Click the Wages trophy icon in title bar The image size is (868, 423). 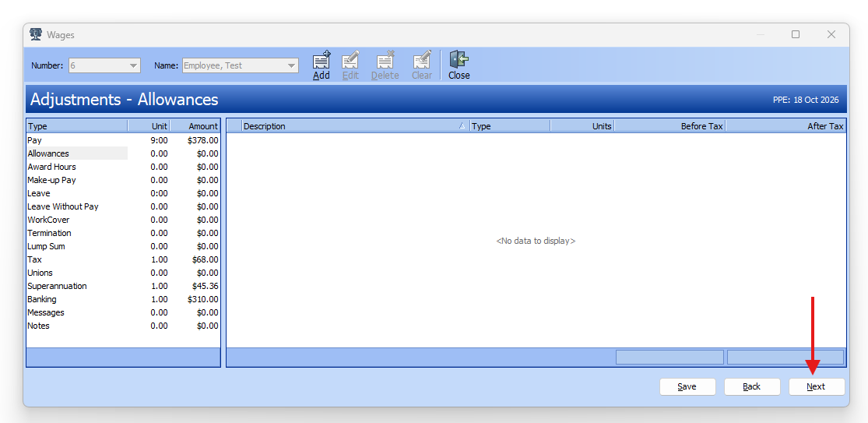36,34
